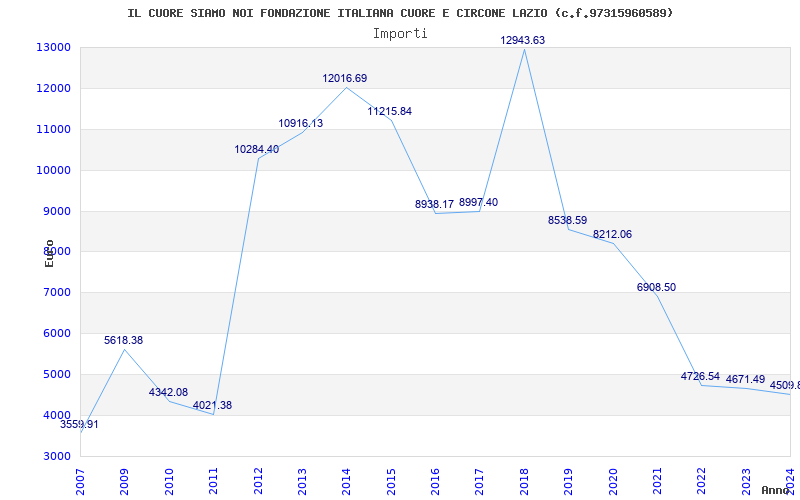800x500 pixels.
Task: Select the data label 8997.40
Action: [478, 203]
